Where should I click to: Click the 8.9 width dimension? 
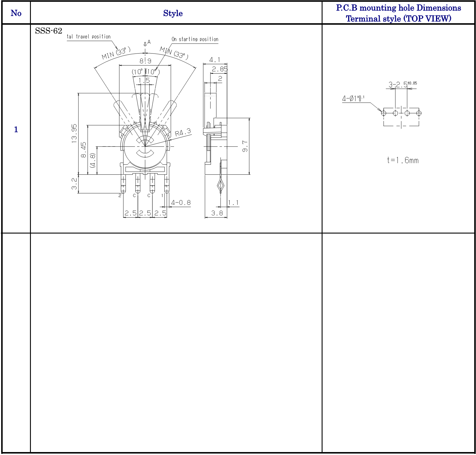tap(145, 61)
